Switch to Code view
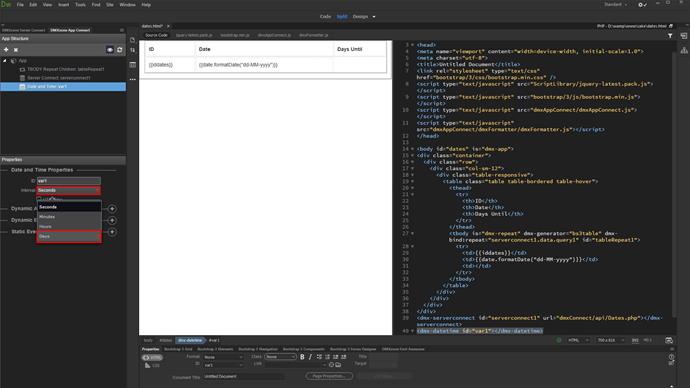 pyautogui.click(x=325, y=17)
